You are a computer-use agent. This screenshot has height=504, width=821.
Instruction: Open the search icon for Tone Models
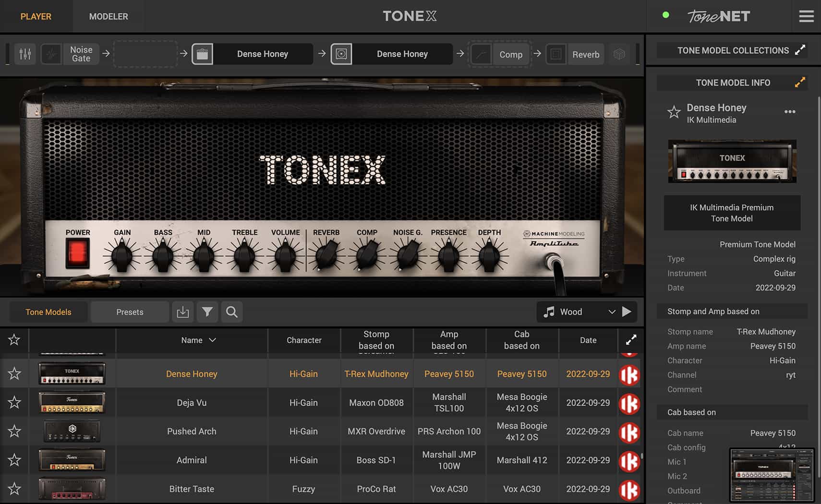(232, 312)
